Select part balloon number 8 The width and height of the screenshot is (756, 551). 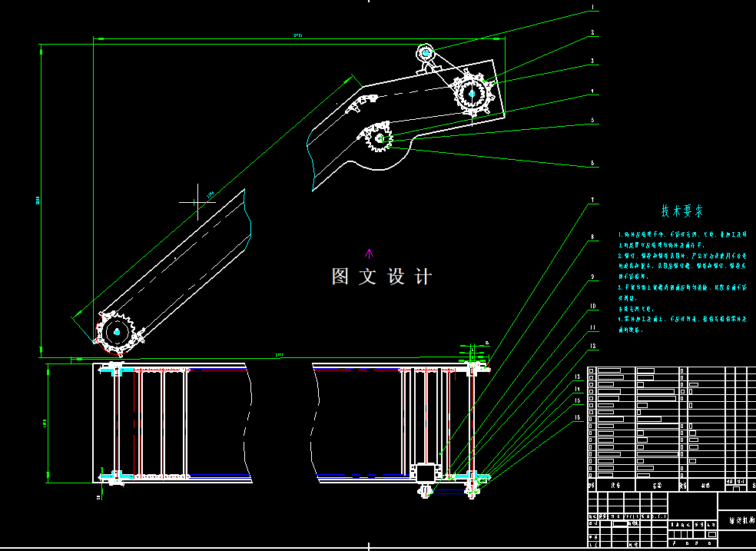592,237
